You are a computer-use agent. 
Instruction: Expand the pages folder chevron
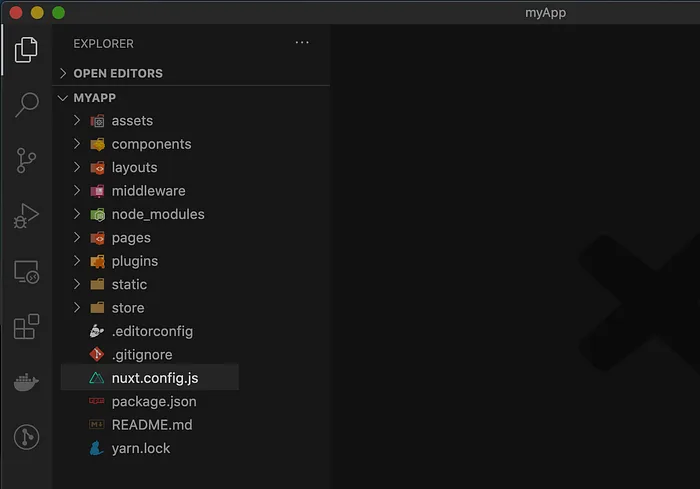tap(77, 237)
